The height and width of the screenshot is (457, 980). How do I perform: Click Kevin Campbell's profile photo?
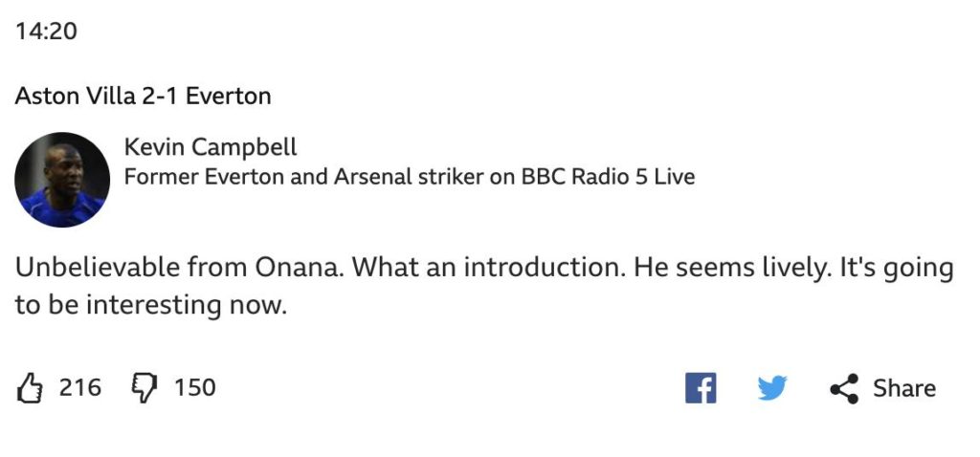pos(62,179)
